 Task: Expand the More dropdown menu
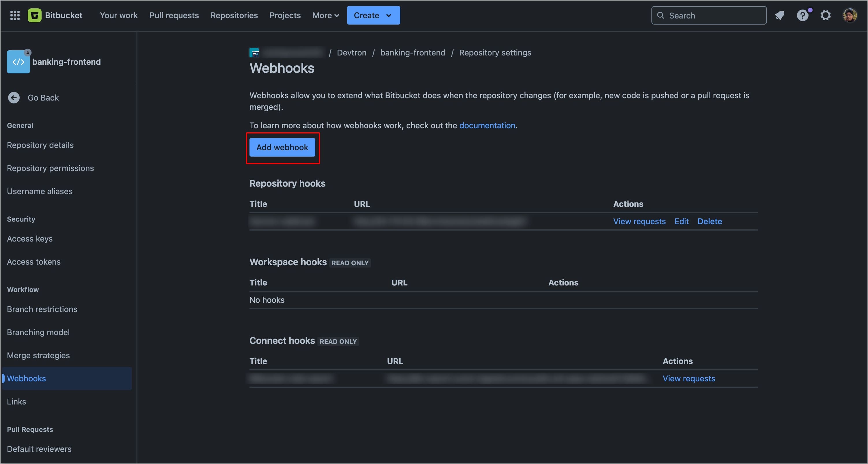(x=325, y=16)
